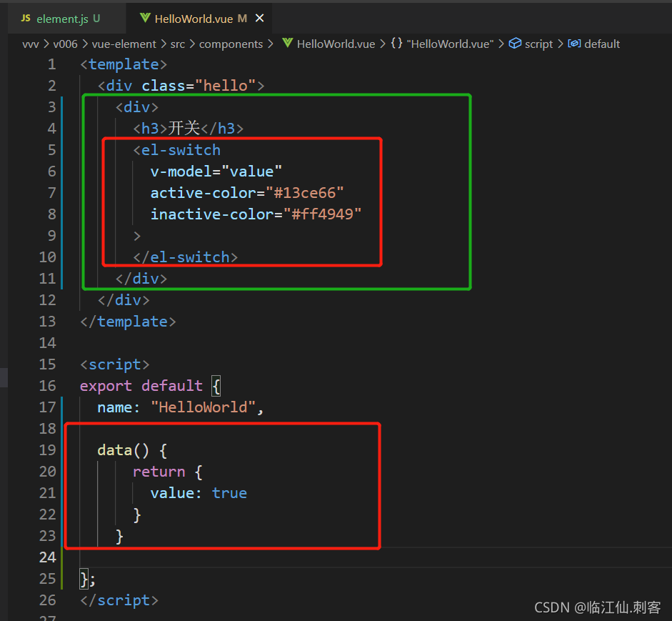Screen dimensions: 672x621
Task: Click the default symbol icon in breadcrumb
Action: pos(574,44)
